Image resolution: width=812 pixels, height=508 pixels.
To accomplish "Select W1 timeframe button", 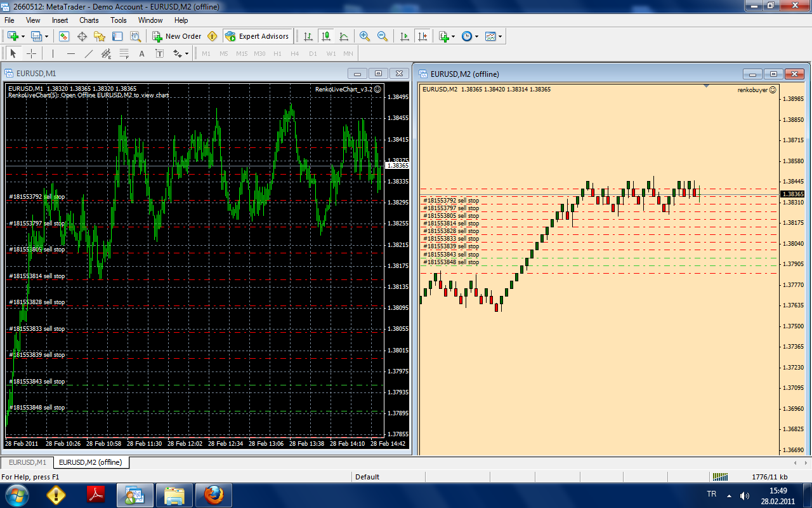I will [331, 54].
